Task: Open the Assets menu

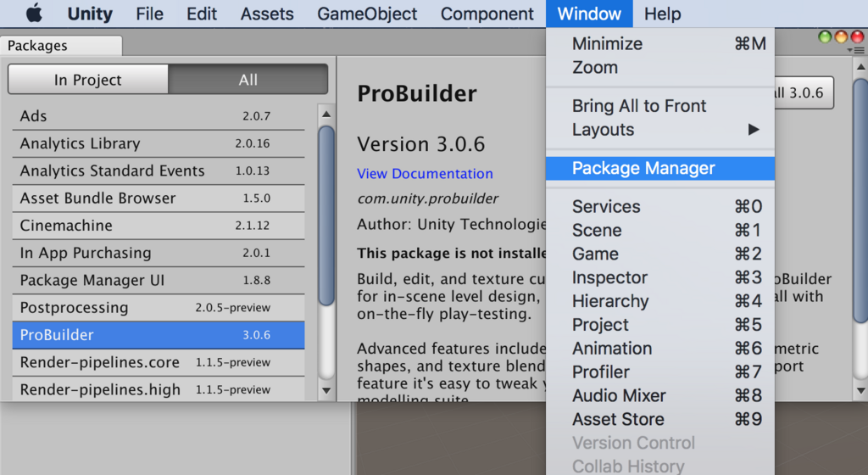Action: click(267, 14)
